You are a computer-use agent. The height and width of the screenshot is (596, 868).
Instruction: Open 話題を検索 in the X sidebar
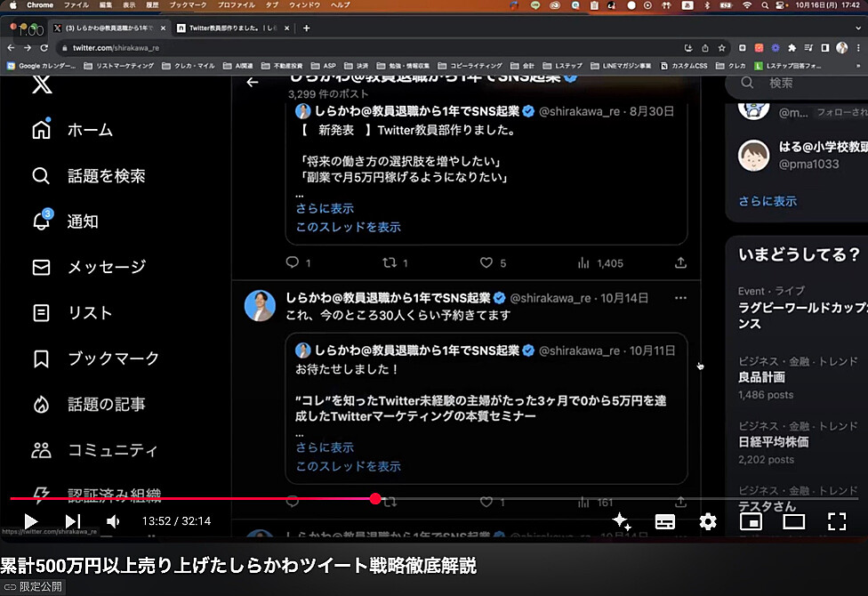pos(89,176)
